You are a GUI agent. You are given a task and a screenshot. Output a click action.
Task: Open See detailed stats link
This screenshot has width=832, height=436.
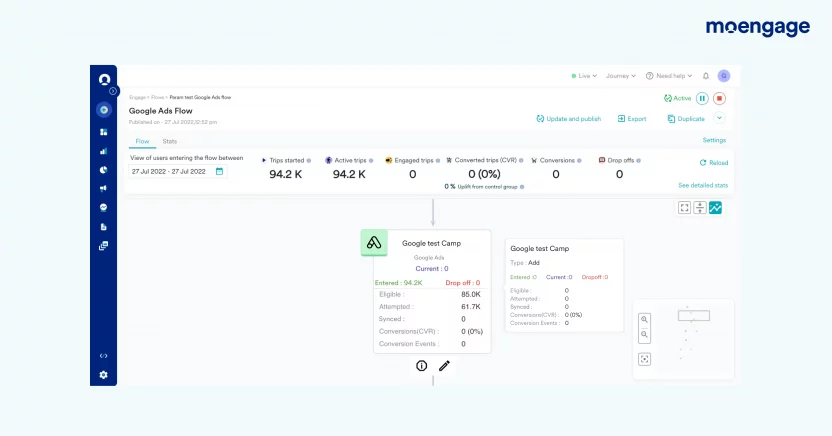[703, 185]
